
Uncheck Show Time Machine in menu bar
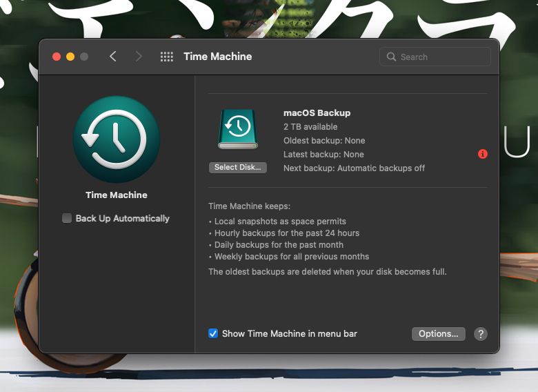tap(213, 333)
